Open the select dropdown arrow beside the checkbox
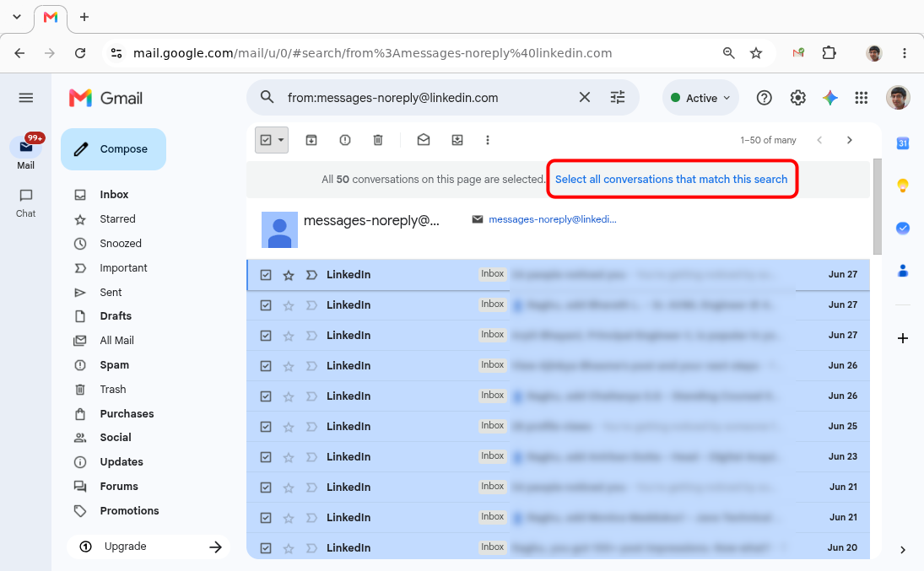The height and width of the screenshot is (571, 924). [281, 140]
